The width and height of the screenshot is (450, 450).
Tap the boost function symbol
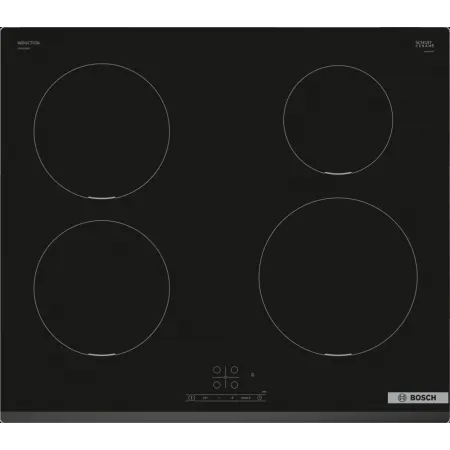(246, 398)
